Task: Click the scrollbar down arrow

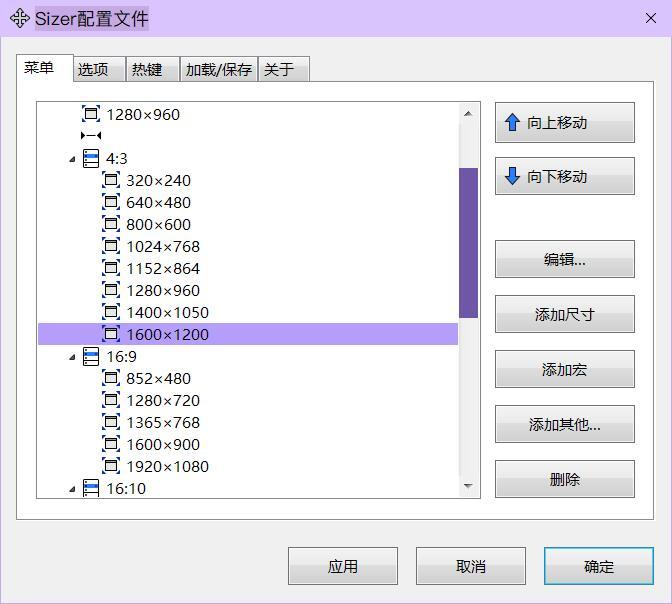Action: pyautogui.click(x=468, y=486)
